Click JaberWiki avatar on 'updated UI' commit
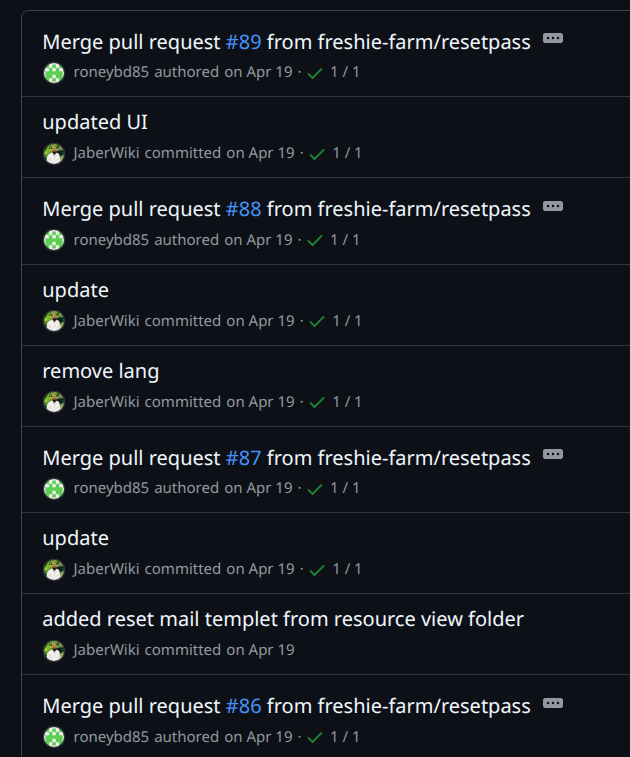The height and width of the screenshot is (757, 630). 54,154
